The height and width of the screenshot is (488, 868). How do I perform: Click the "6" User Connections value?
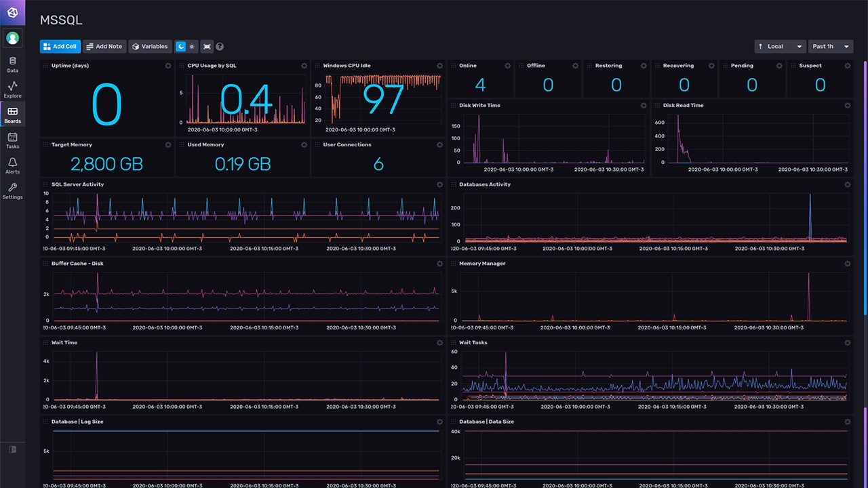[378, 164]
